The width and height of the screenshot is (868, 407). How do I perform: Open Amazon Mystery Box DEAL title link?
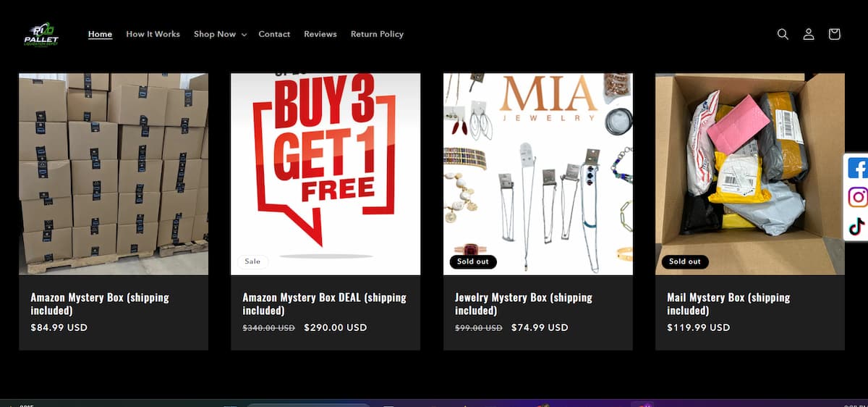point(324,303)
